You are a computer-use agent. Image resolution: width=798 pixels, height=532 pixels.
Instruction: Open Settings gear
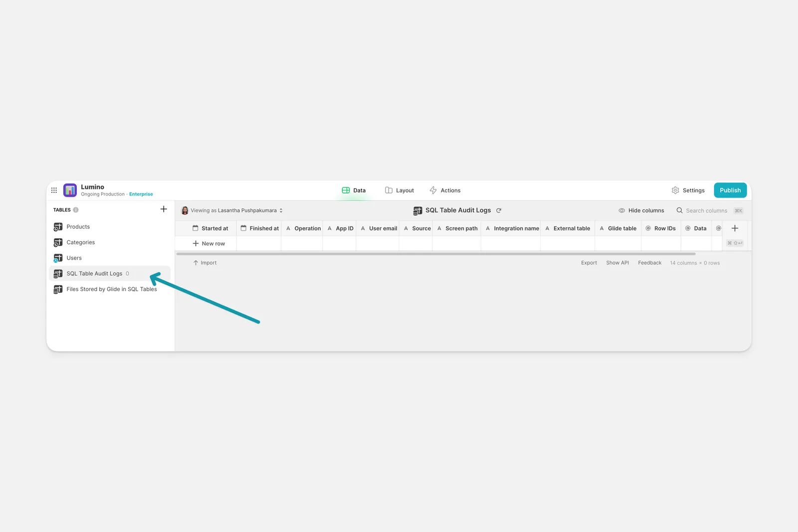click(688, 190)
